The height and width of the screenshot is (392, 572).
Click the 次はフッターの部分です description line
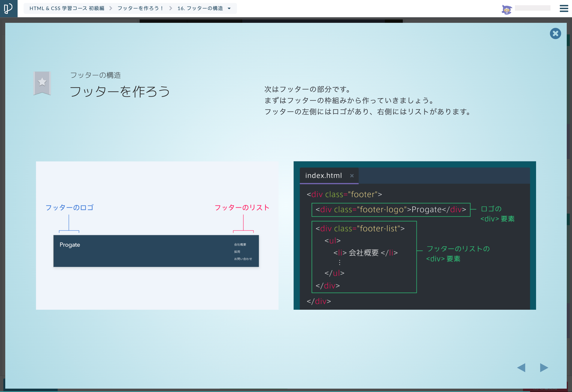pos(308,89)
